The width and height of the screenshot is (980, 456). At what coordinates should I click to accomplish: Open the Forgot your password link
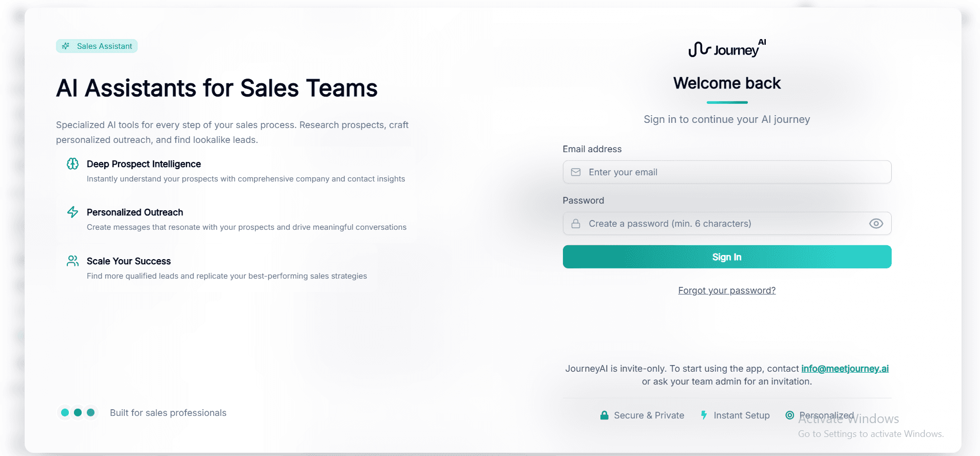[727, 290]
